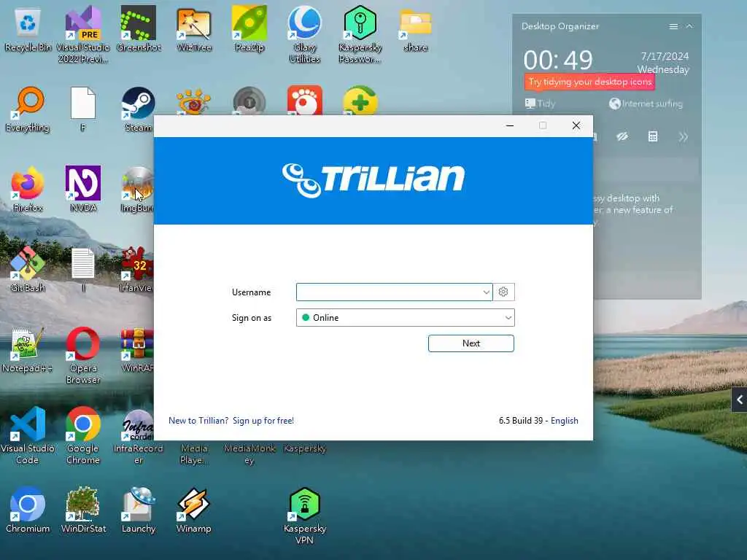Viewport: 747px width, 560px height.
Task: Select the WinDirStat desktop icon
Action: (x=83, y=510)
